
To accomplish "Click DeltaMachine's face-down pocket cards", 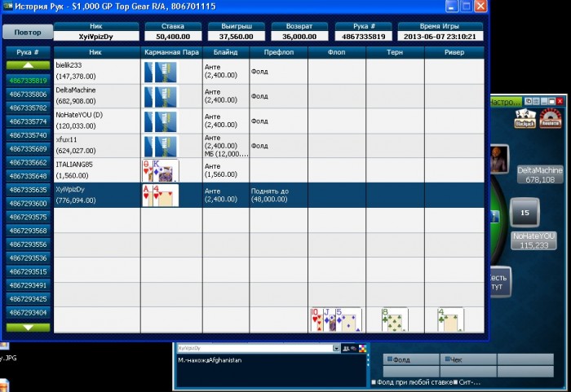I will (x=161, y=96).
